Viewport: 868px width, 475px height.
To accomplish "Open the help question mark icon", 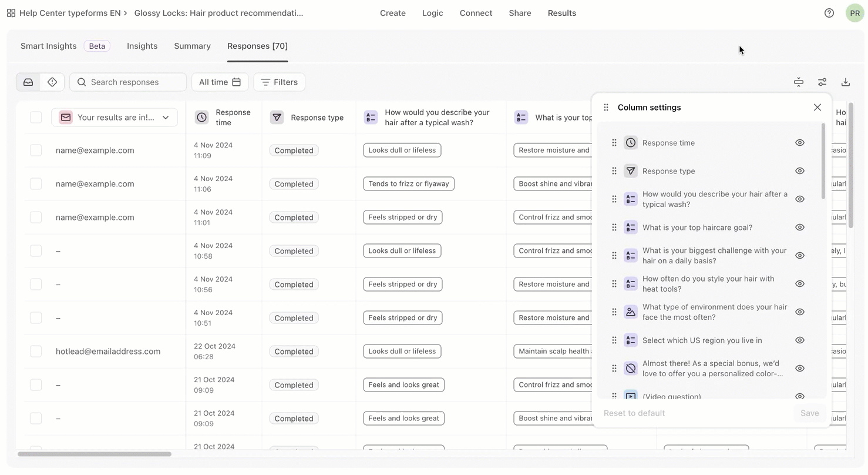I will click(829, 13).
